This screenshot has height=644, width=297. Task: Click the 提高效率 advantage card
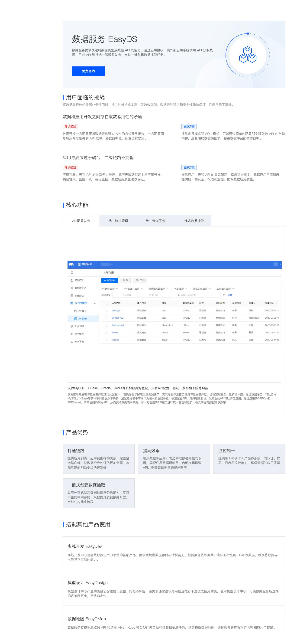point(174,459)
